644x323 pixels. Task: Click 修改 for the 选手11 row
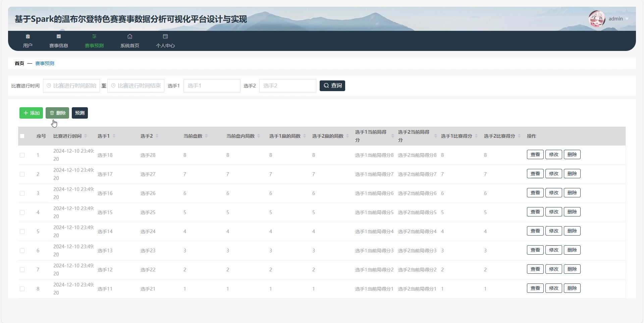pyautogui.click(x=554, y=288)
